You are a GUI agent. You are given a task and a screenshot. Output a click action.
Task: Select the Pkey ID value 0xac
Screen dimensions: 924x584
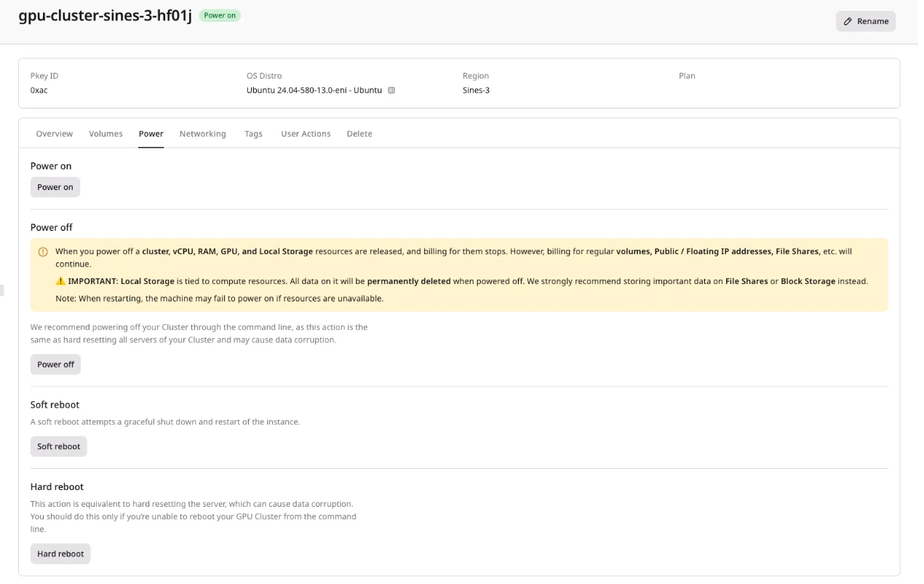pyautogui.click(x=39, y=90)
